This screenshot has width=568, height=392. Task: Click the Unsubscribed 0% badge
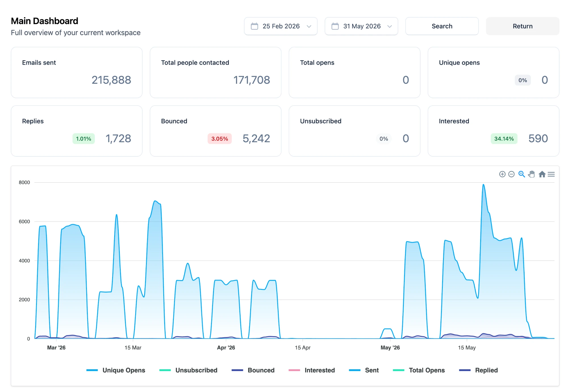pos(384,139)
